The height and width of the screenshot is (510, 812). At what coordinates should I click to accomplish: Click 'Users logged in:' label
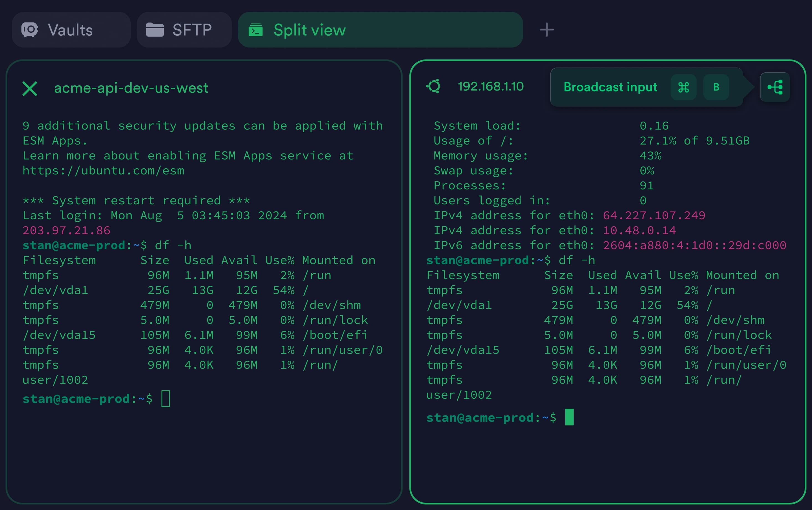(x=492, y=200)
